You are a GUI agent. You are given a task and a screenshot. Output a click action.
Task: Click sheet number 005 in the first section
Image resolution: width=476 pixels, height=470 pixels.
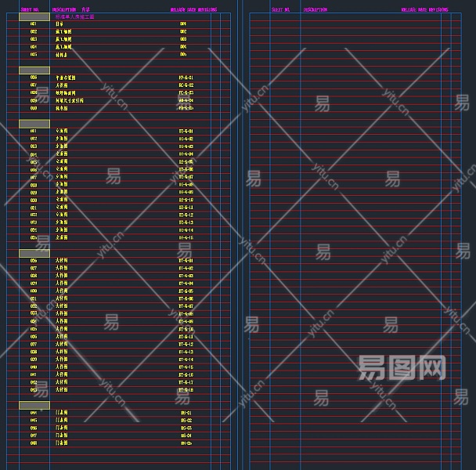click(x=34, y=55)
